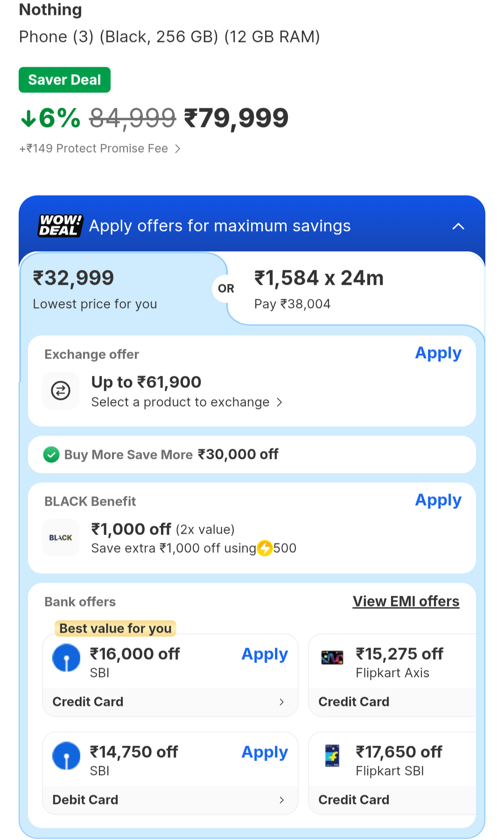Tap the BLACK membership logo
Viewport: 504px width, 840px height.
pos(61,537)
